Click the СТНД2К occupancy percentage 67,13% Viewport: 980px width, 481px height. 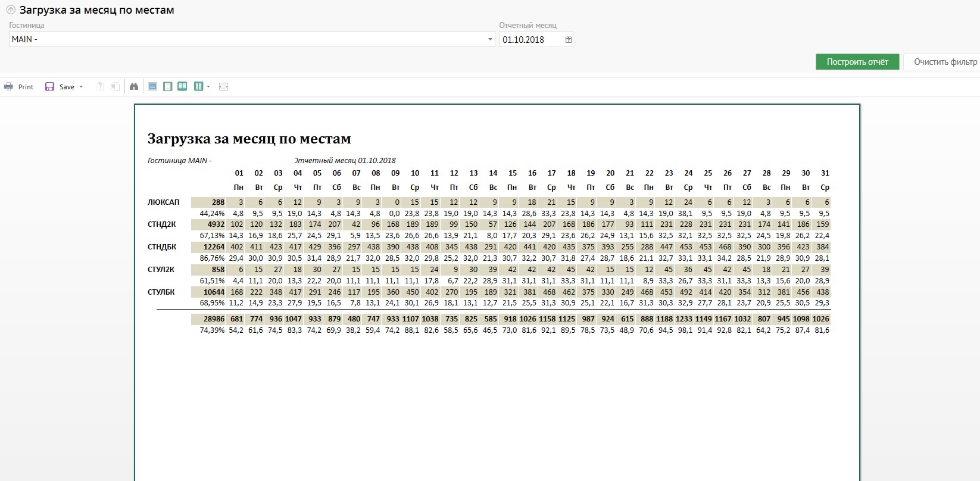(212, 236)
